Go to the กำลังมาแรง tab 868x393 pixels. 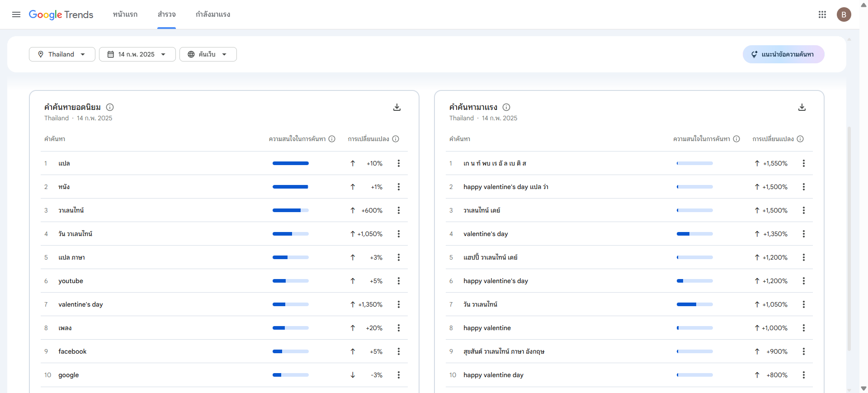212,14
